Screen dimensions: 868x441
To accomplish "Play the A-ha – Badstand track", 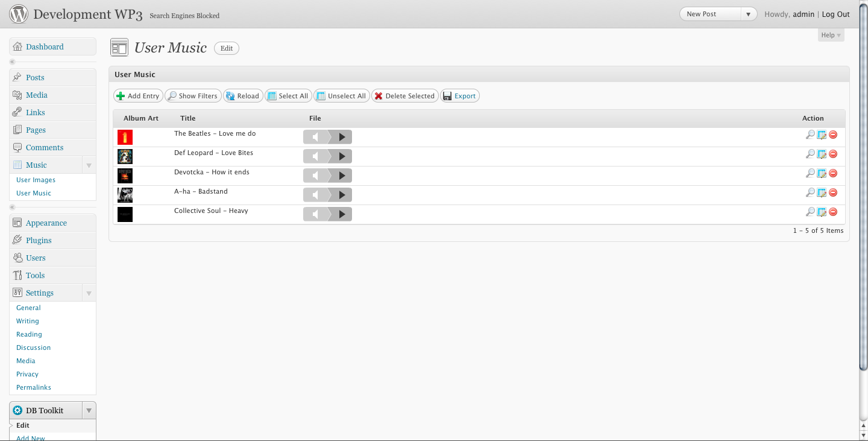I will 341,195.
